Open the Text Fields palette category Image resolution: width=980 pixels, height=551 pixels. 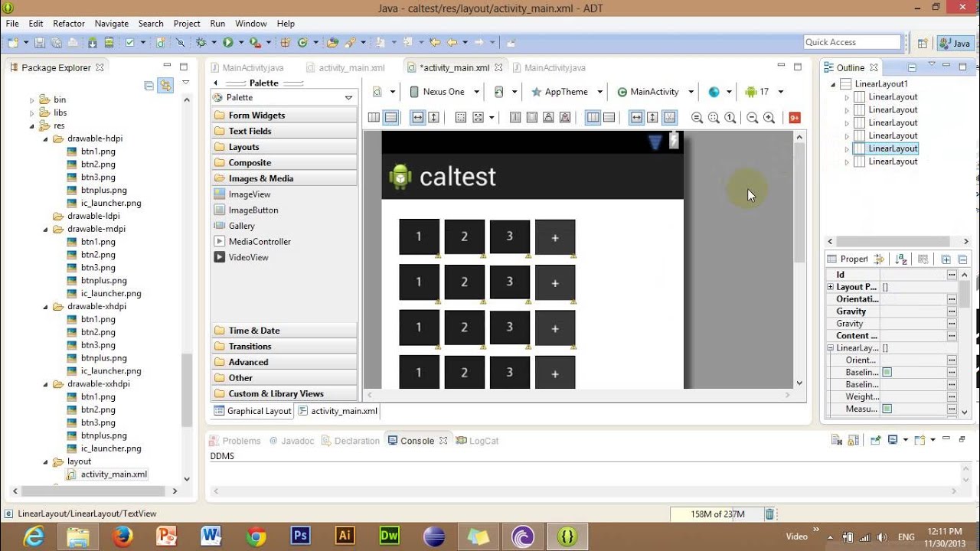click(250, 131)
